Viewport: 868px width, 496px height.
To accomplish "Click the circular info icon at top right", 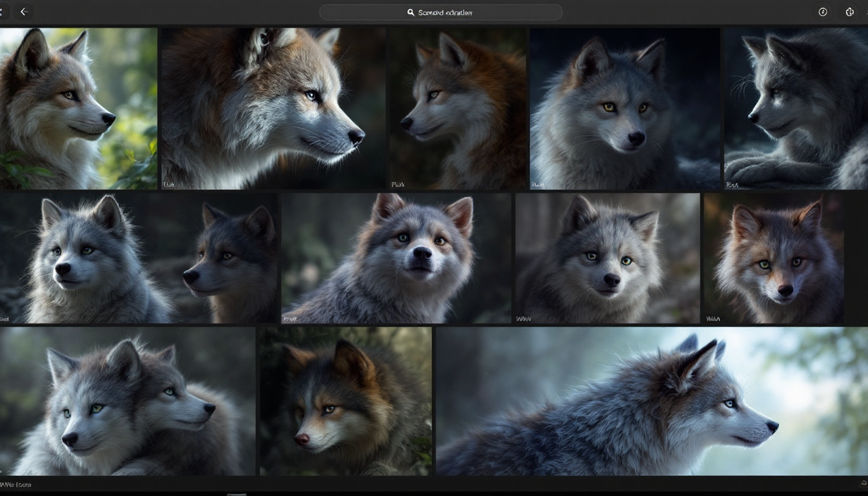I will 823,12.
